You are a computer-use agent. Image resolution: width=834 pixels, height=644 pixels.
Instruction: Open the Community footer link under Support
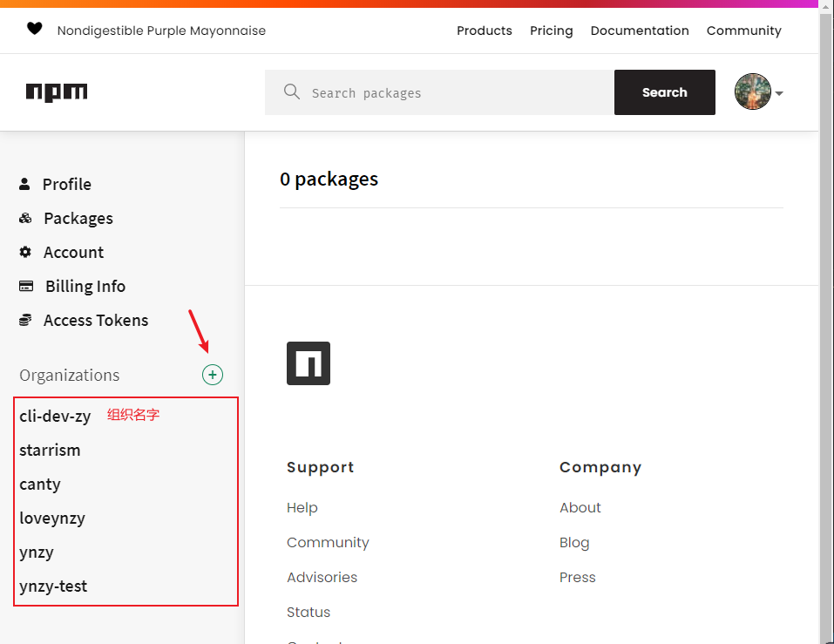coord(328,542)
